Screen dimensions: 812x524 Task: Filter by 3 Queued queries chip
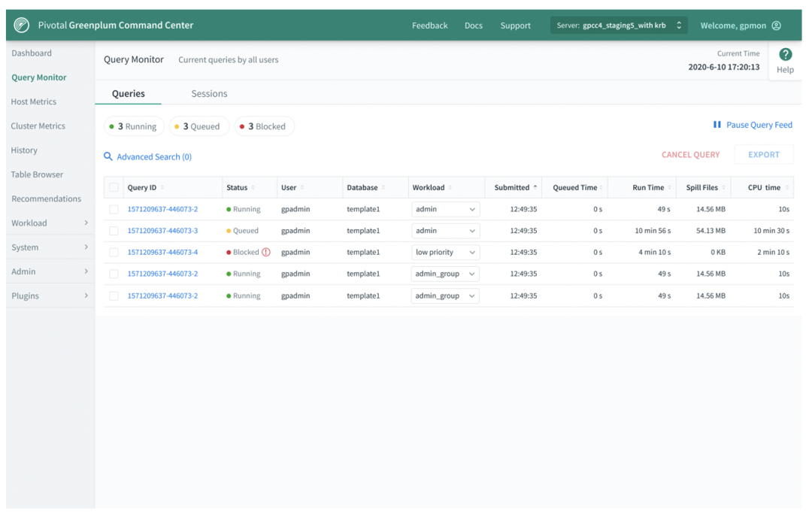199,126
